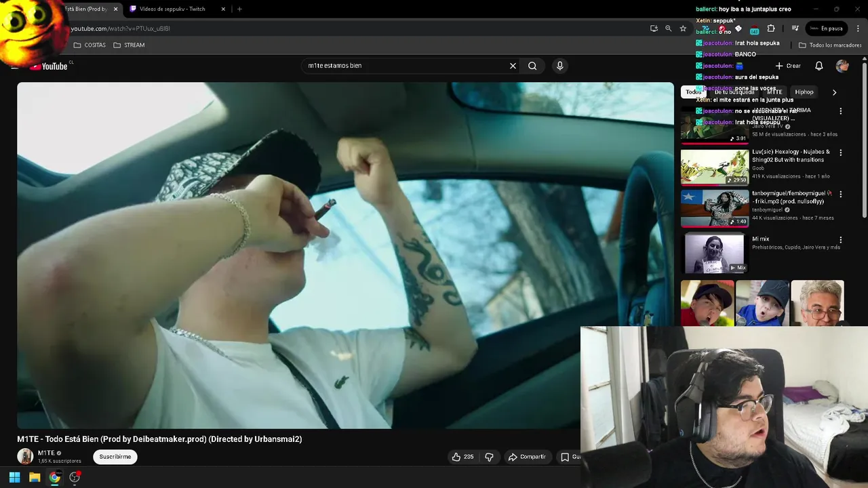This screenshot has width=868, height=488.
Task: Click the video title M1TE - Todo Está Bien
Action: [x=159, y=439]
